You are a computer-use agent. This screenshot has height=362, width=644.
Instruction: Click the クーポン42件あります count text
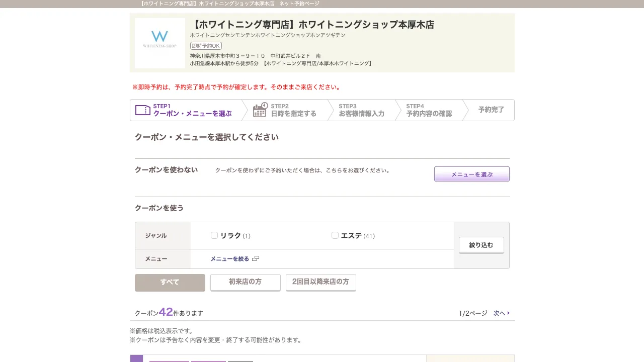point(169,313)
